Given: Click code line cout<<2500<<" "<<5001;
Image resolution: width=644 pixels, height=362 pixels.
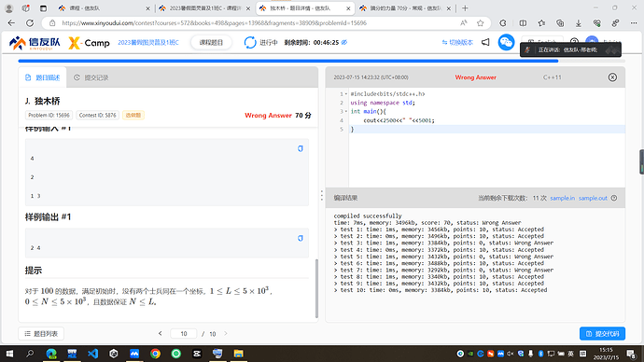Looking at the screenshot, I should tap(399, 120).
